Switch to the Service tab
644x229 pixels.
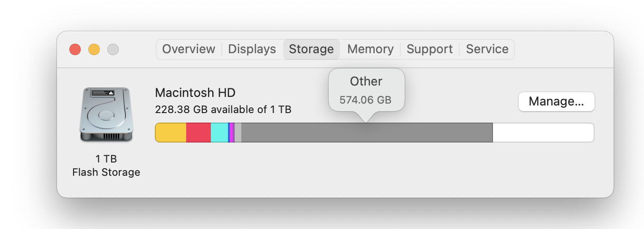[x=487, y=49]
